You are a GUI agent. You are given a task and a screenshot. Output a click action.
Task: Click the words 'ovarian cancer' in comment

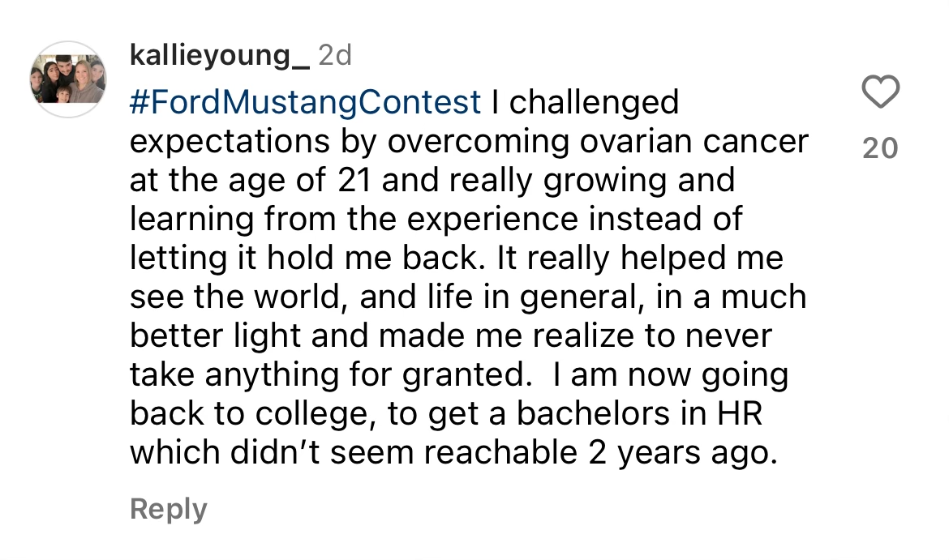point(694,142)
